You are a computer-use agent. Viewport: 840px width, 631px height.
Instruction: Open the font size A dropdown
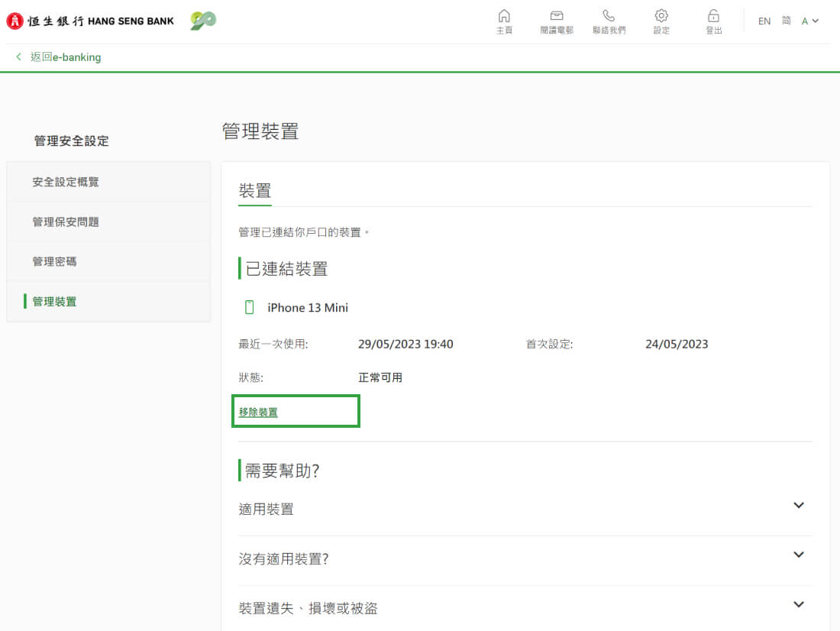[809, 21]
